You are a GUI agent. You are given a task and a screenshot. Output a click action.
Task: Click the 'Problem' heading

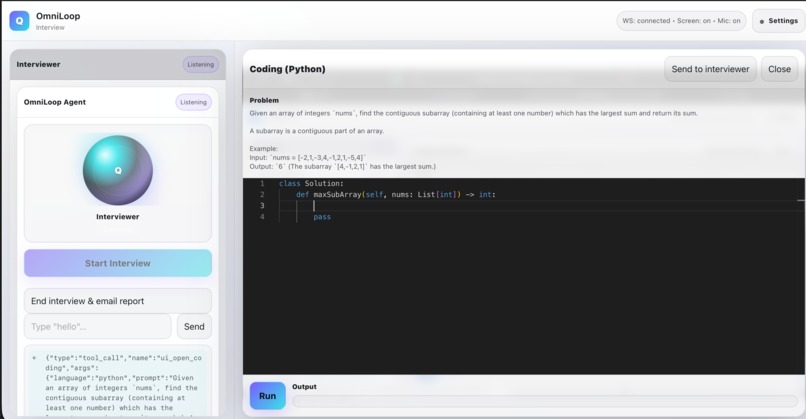point(264,100)
